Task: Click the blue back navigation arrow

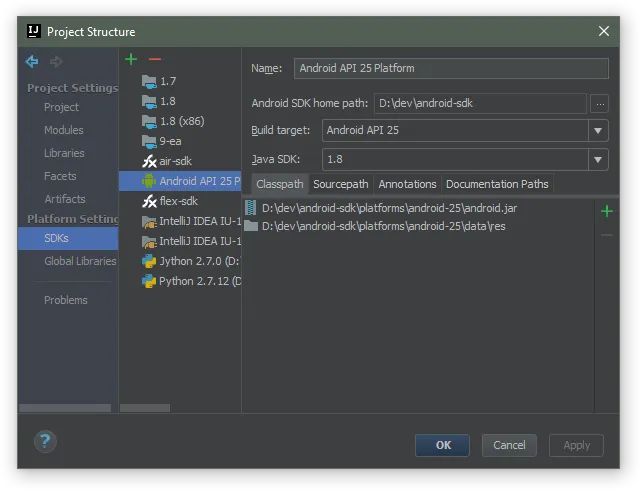Action: tap(32, 62)
